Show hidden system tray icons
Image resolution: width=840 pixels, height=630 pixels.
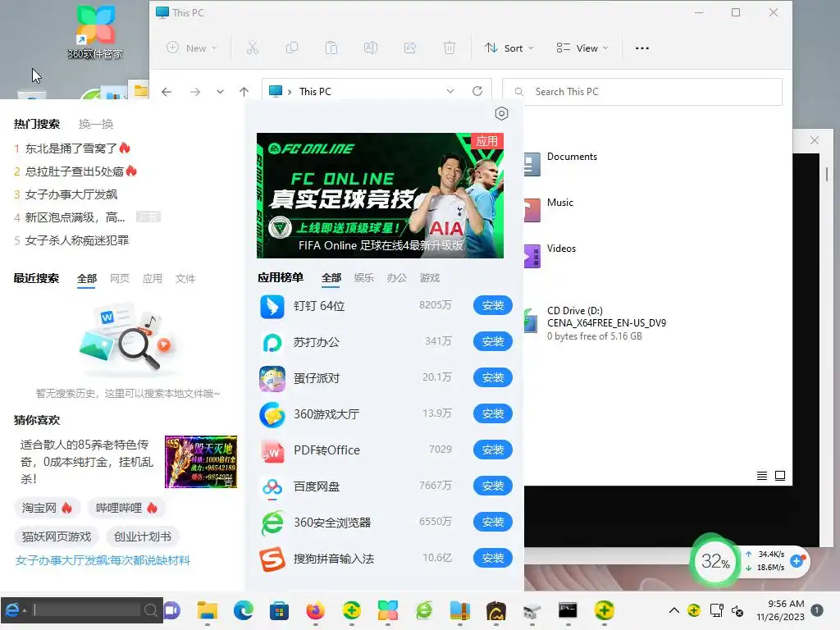coord(674,610)
